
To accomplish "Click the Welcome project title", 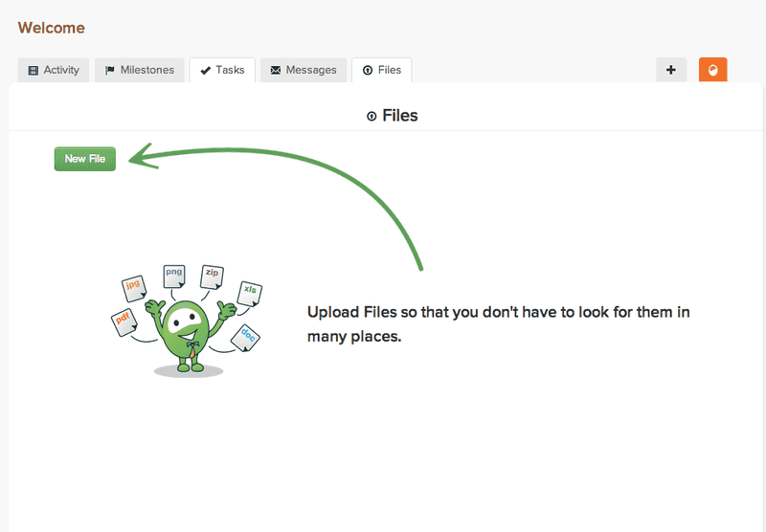I will [52, 28].
